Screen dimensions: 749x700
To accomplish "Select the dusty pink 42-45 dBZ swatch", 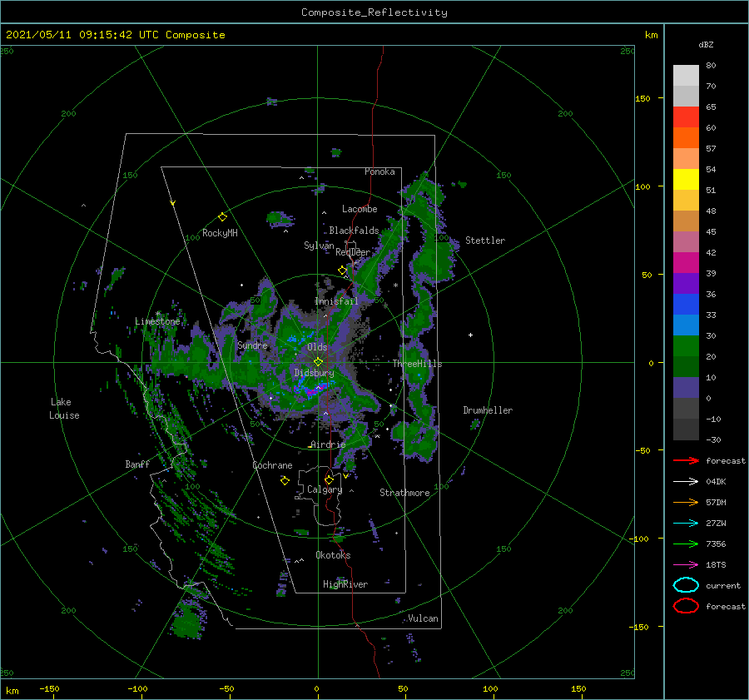I will tap(686, 241).
